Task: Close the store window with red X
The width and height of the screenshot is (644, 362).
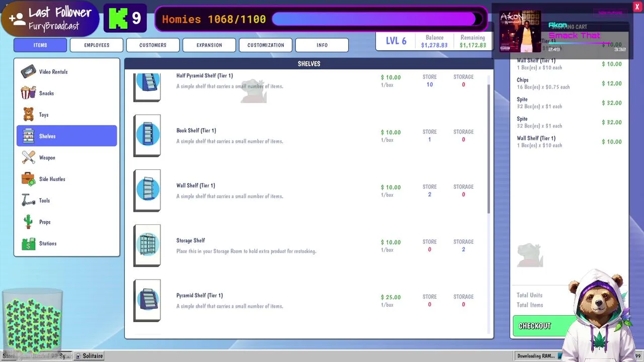Action: tap(637, 7)
